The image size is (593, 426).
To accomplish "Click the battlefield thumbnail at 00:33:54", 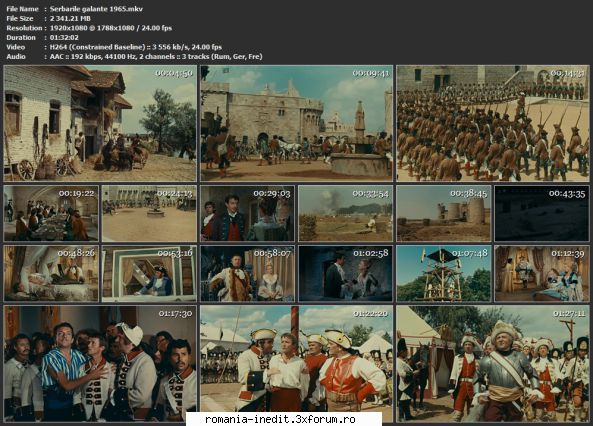I will [346, 213].
